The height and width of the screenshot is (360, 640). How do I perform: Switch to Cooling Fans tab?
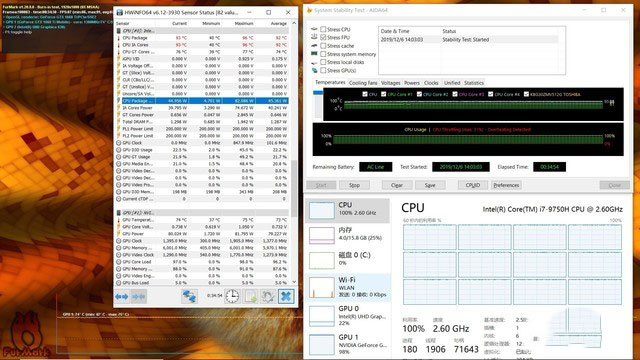coord(363,83)
